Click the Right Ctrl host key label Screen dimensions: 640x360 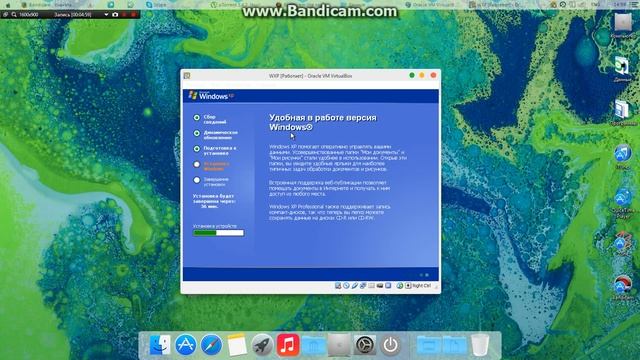[x=422, y=286]
